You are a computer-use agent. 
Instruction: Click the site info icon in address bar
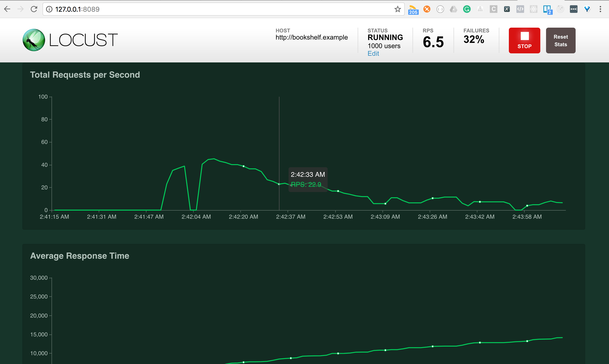49,9
